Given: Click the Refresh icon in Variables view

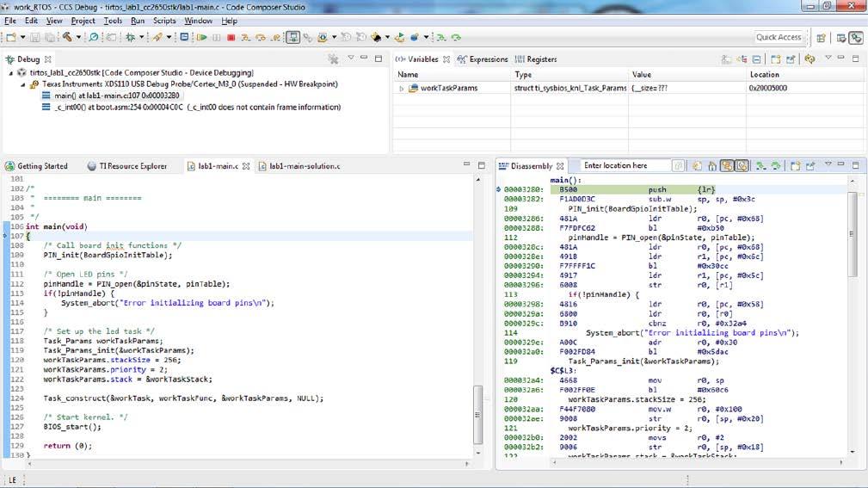Looking at the screenshot, I should [810, 59].
